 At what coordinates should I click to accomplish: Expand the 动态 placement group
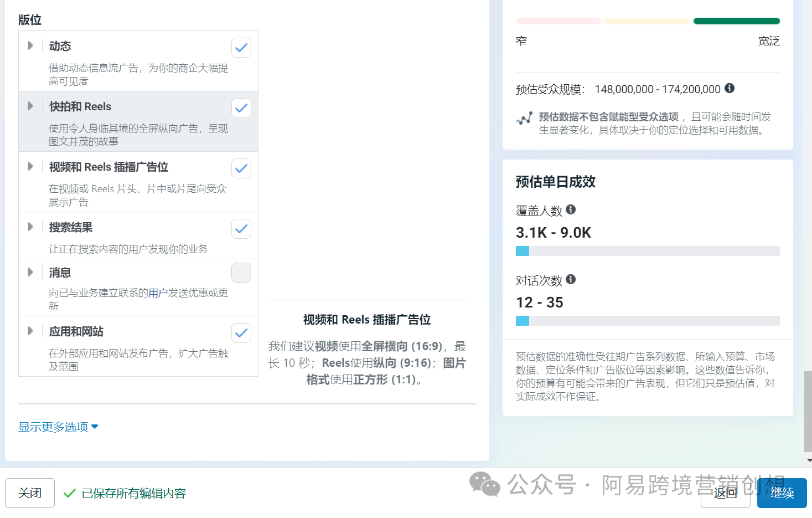(x=30, y=45)
